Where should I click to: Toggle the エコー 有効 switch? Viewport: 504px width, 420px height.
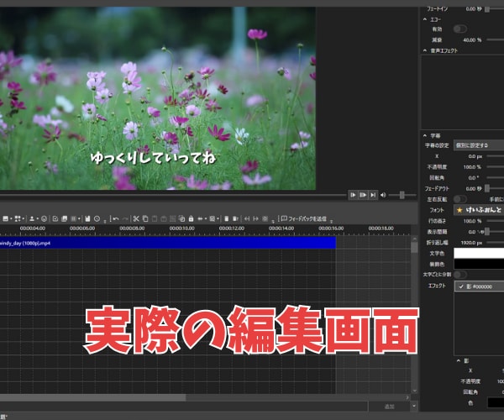click(460, 29)
